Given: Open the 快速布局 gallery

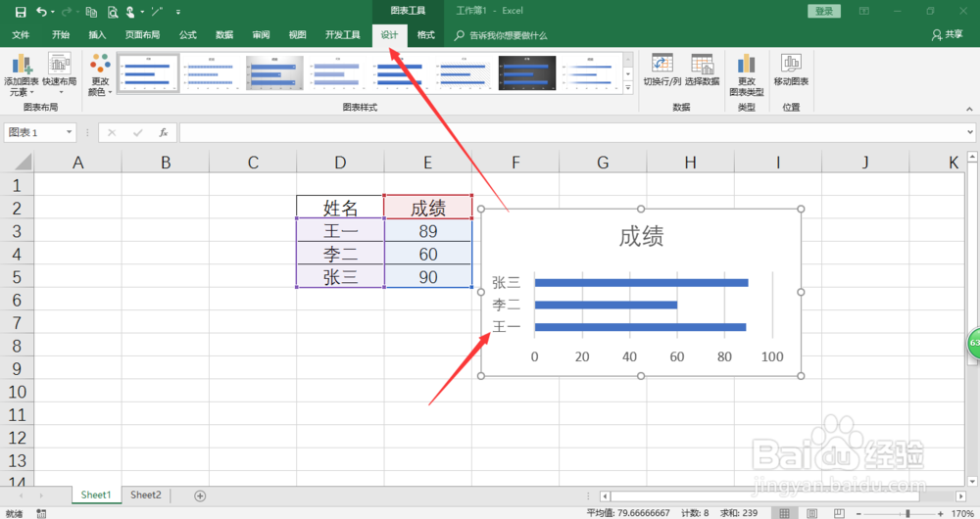Looking at the screenshot, I should (60, 75).
